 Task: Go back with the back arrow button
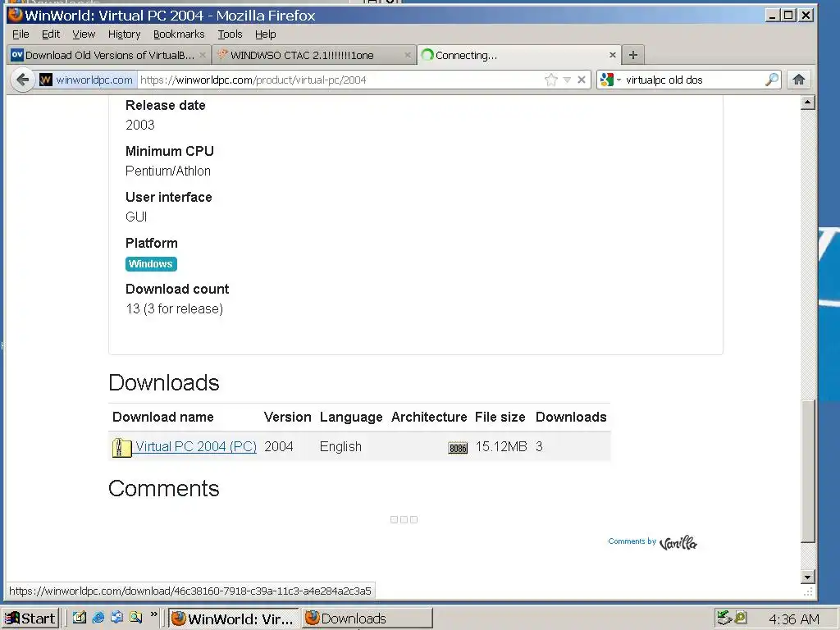[22, 80]
